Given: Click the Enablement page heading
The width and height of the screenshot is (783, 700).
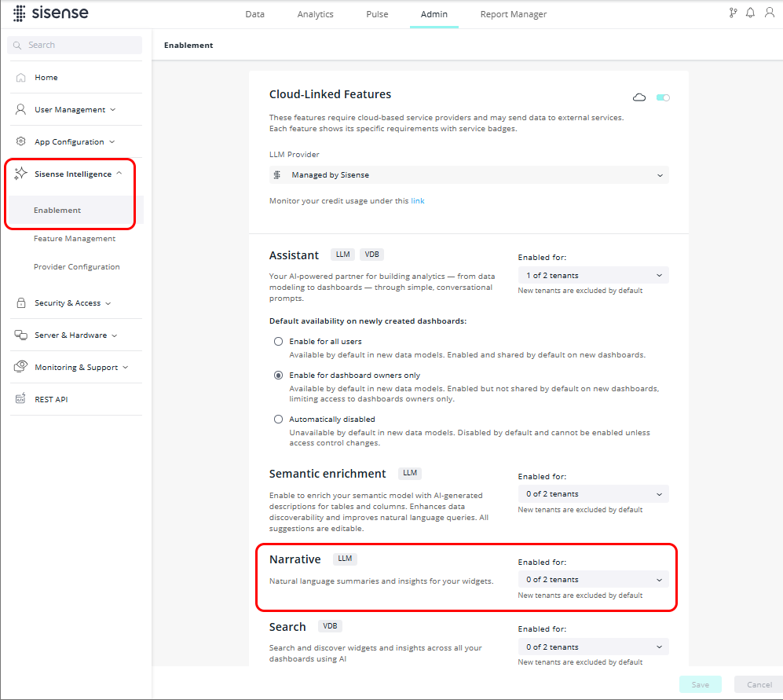Looking at the screenshot, I should (188, 45).
